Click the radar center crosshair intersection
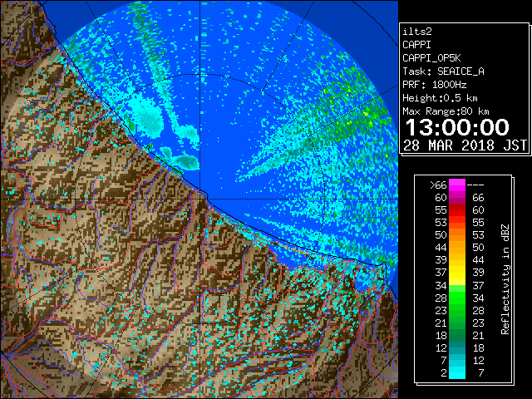532x399 pixels. coord(200,199)
